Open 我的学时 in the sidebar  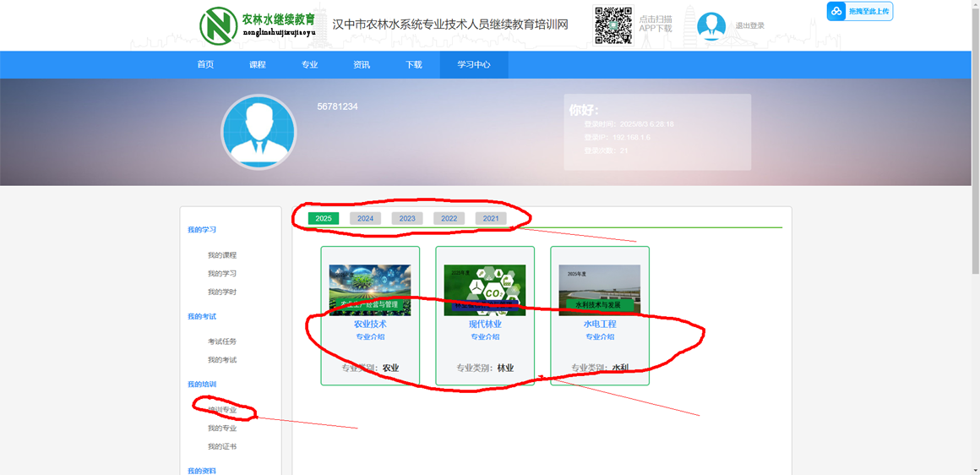222,292
